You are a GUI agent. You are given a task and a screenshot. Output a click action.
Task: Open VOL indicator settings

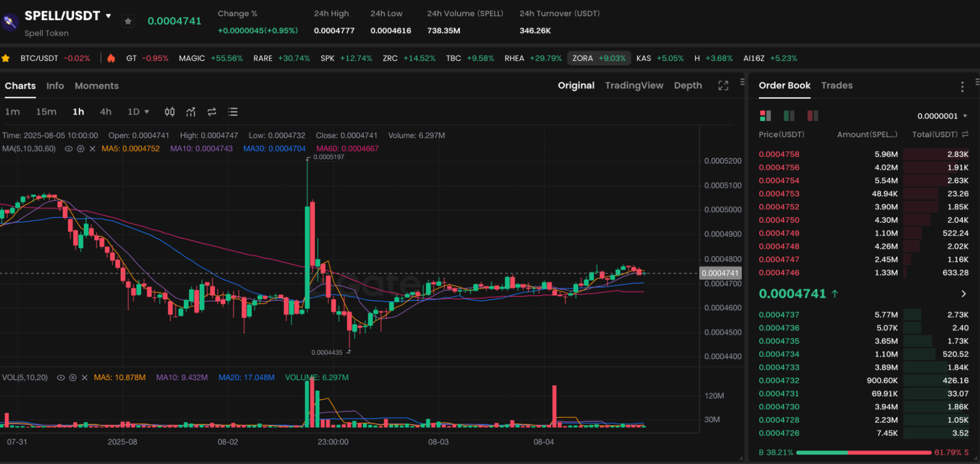click(73, 378)
